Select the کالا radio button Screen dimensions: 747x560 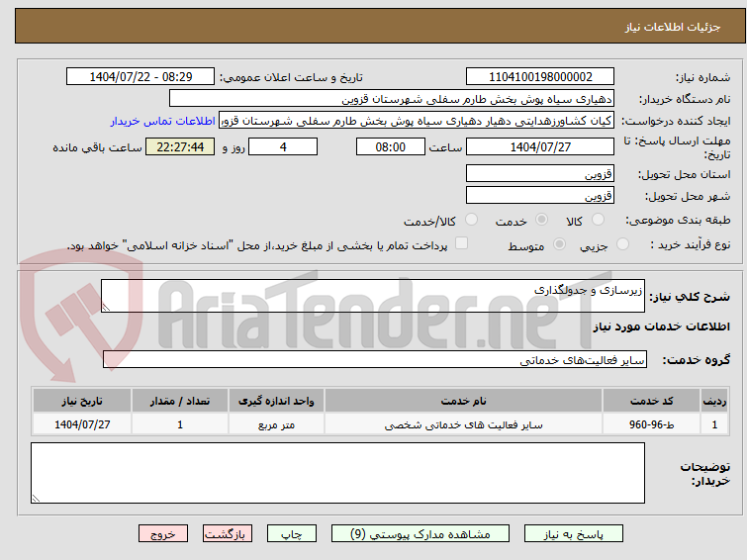[598, 220]
